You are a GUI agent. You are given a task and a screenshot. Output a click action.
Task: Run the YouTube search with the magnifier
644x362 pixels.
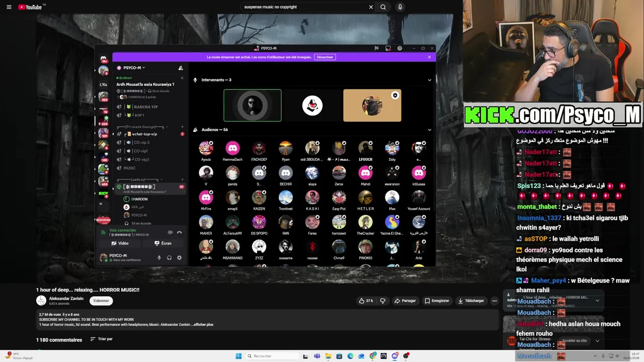(383, 7)
